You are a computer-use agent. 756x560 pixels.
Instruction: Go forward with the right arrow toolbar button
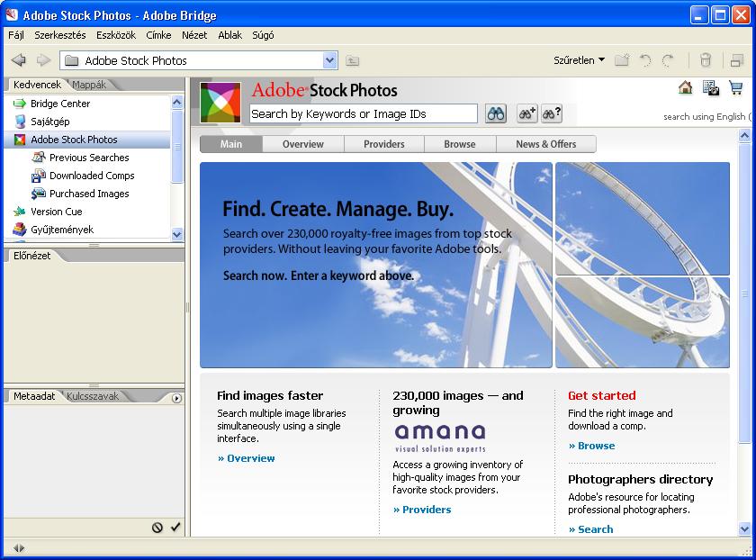[x=43, y=60]
